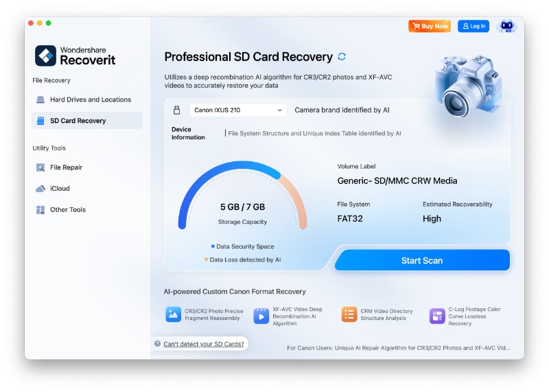Click the green zoom window button
Screen dimensions: 549x392
coord(48,23)
